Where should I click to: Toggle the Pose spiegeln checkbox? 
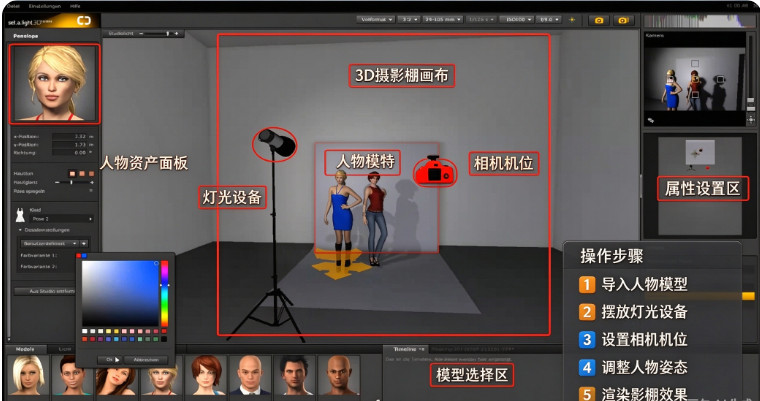tap(91, 191)
